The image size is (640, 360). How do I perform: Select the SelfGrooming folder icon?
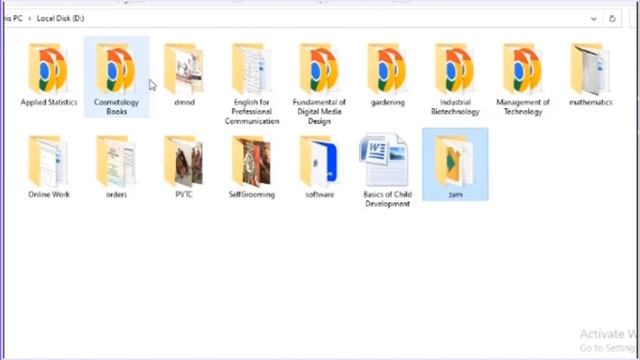click(252, 161)
